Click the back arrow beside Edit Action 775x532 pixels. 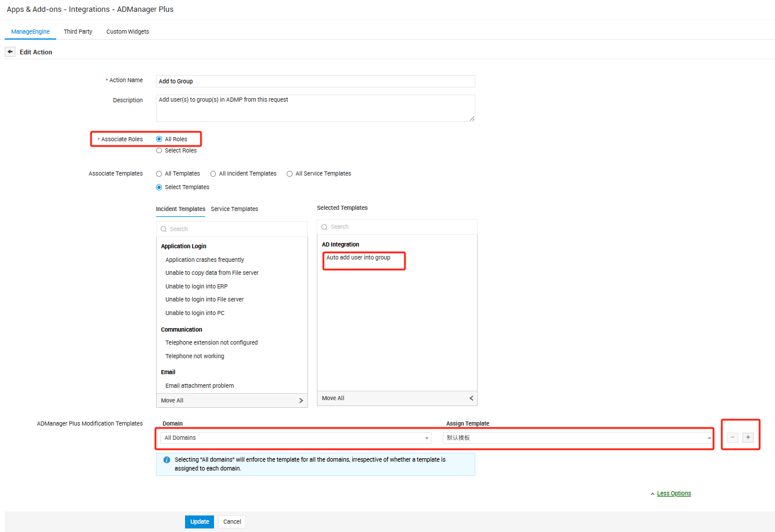[10, 52]
